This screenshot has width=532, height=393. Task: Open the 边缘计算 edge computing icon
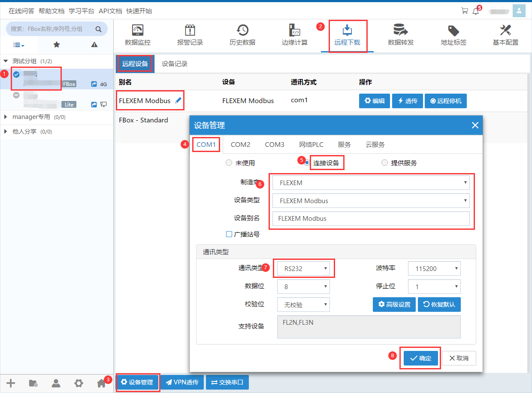pyautogui.click(x=294, y=30)
